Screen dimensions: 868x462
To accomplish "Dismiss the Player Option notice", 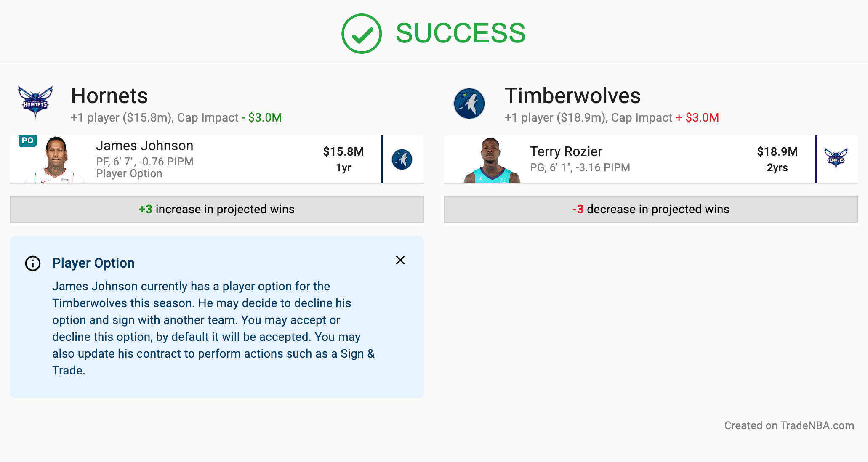I will [x=400, y=260].
